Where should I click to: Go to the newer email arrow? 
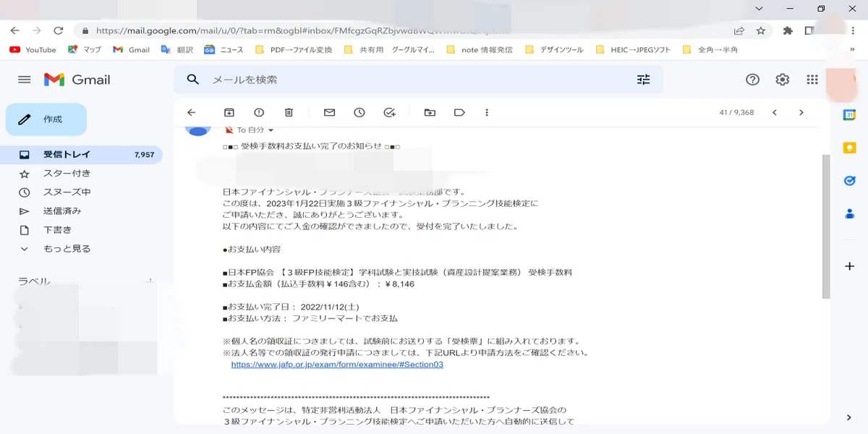(x=775, y=113)
